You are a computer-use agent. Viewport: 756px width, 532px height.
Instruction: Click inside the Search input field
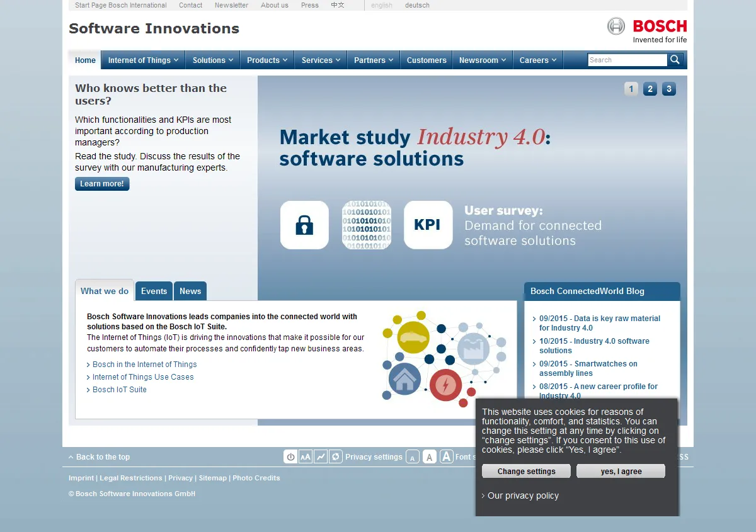coord(627,60)
